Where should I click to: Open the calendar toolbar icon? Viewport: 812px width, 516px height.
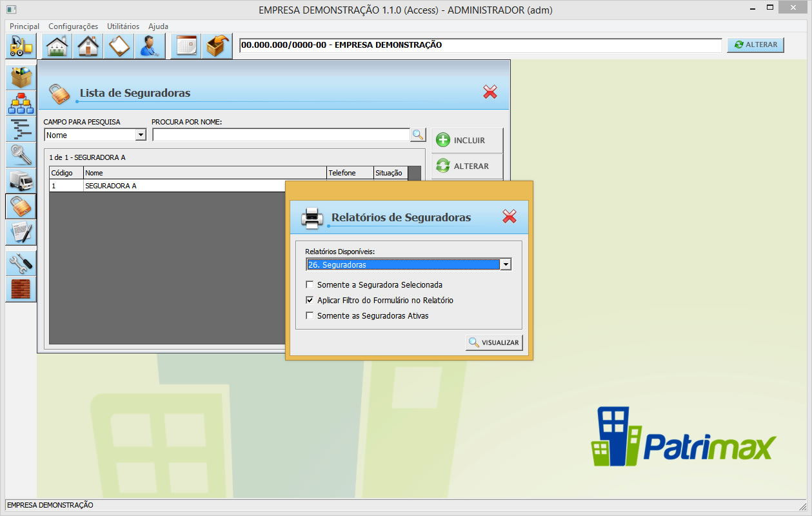[x=186, y=46]
